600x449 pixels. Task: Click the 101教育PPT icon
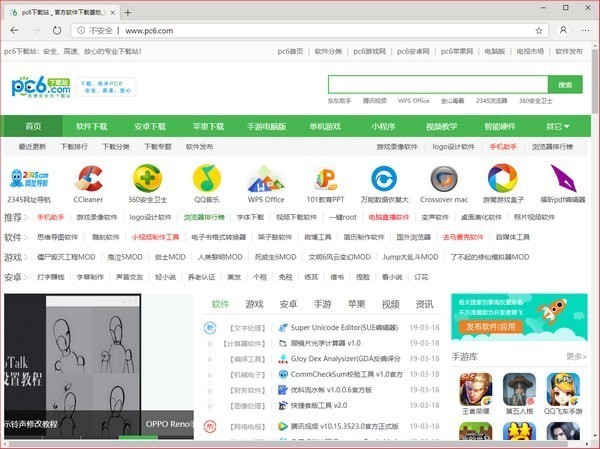[x=326, y=179]
